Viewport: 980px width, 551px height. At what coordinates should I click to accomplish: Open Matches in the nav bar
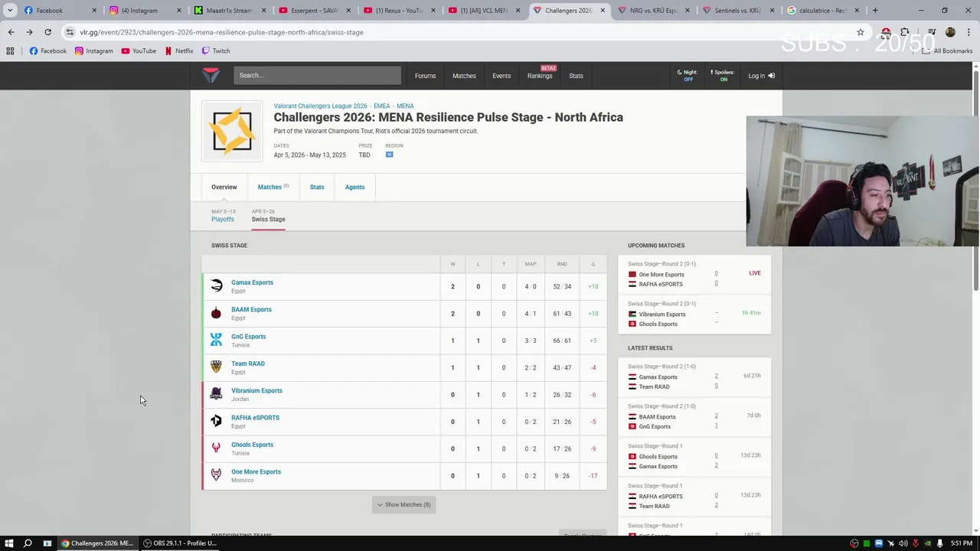(464, 76)
